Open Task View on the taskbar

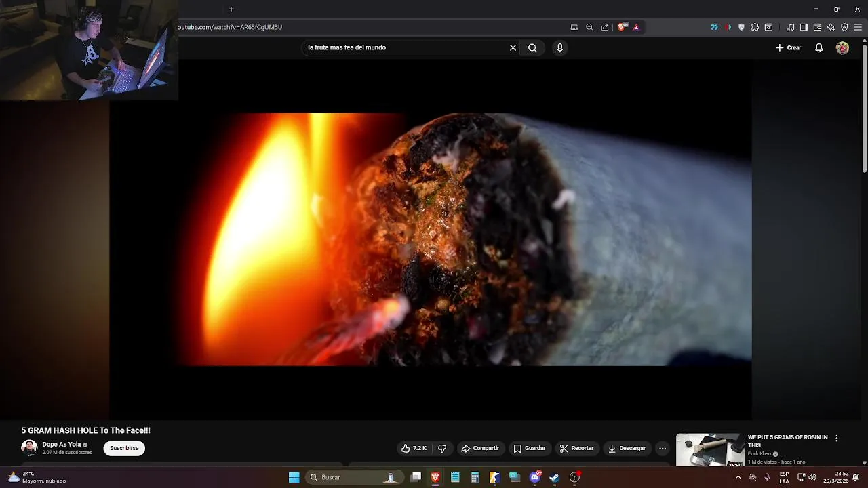pyautogui.click(x=416, y=477)
